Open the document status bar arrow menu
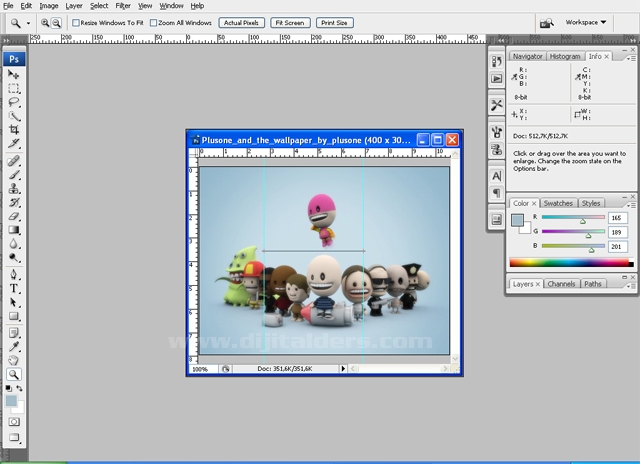Viewport: 640px width, 464px height. [x=343, y=369]
